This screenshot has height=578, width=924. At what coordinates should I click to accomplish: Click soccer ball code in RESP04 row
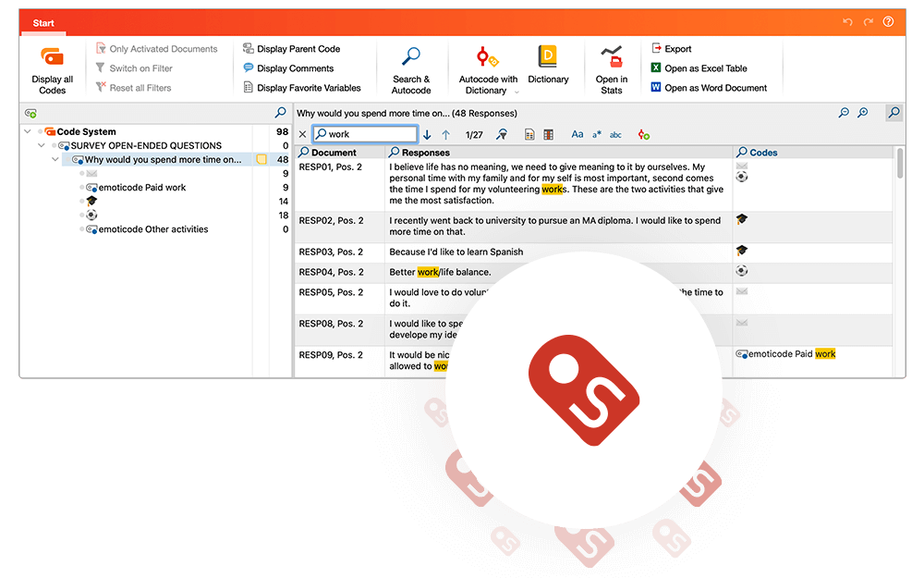pos(742,271)
